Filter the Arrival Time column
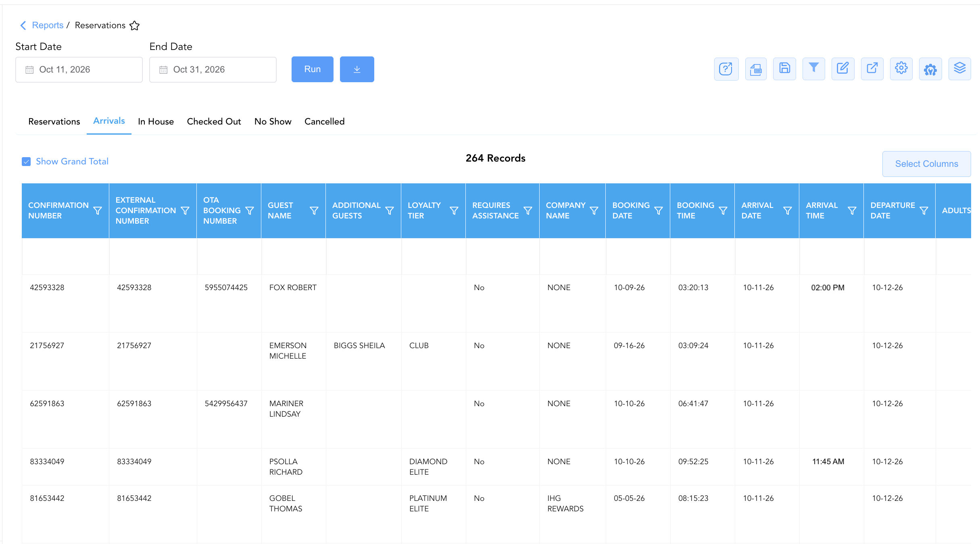The width and height of the screenshot is (980, 544). click(x=852, y=211)
